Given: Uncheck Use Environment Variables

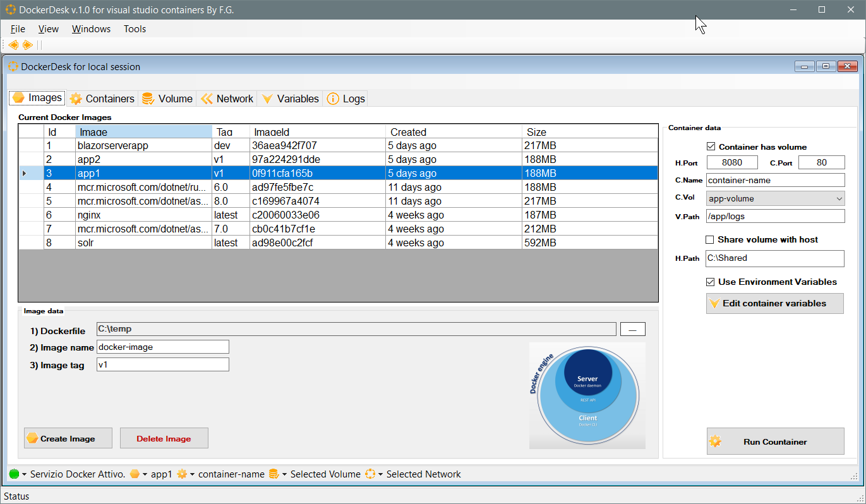Looking at the screenshot, I should pos(711,282).
